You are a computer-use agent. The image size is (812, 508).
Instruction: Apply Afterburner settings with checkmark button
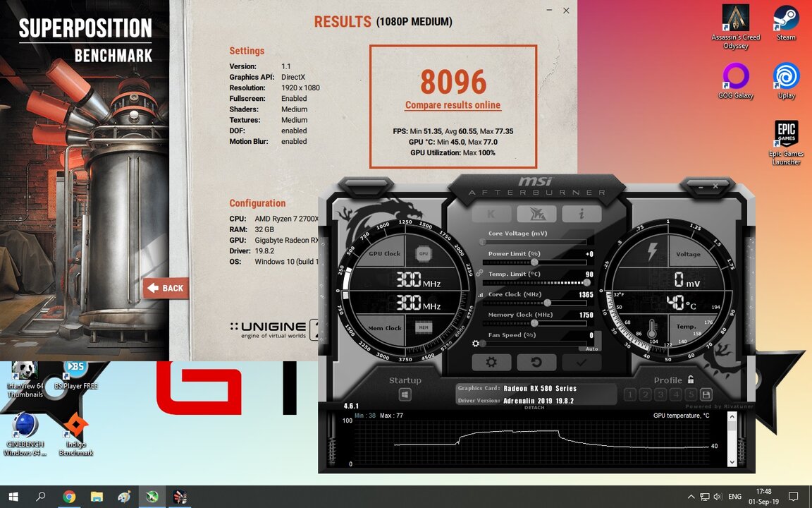[582, 362]
